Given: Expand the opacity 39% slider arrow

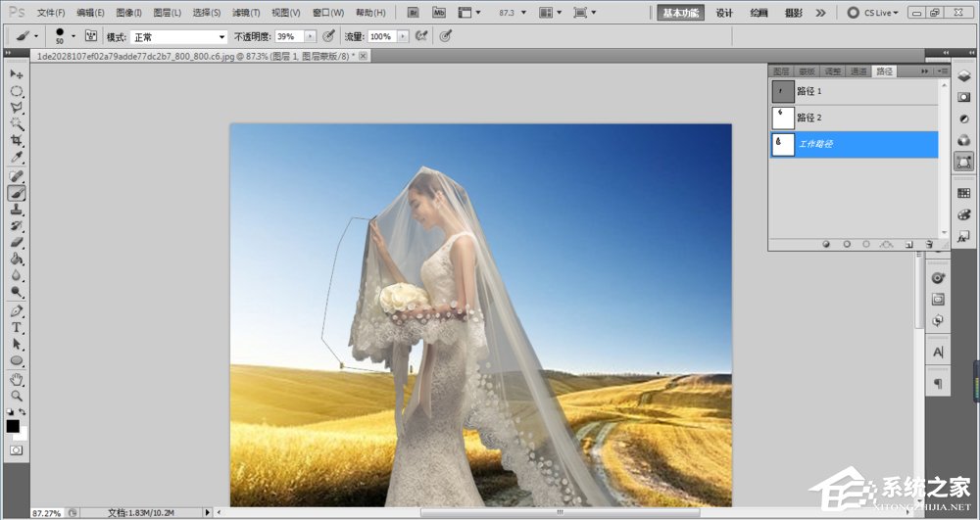Looking at the screenshot, I should coord(311,36).
